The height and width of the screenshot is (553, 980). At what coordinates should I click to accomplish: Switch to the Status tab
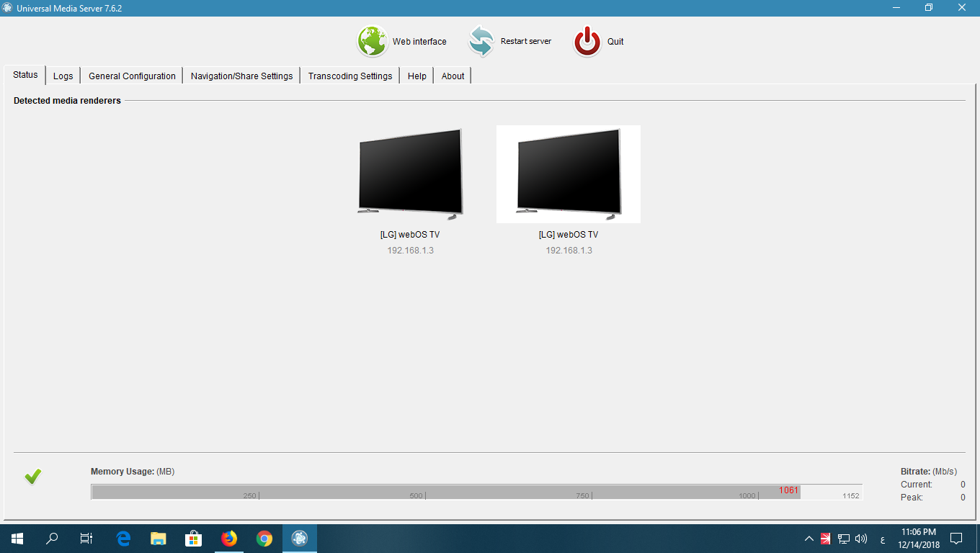(25, 75)
